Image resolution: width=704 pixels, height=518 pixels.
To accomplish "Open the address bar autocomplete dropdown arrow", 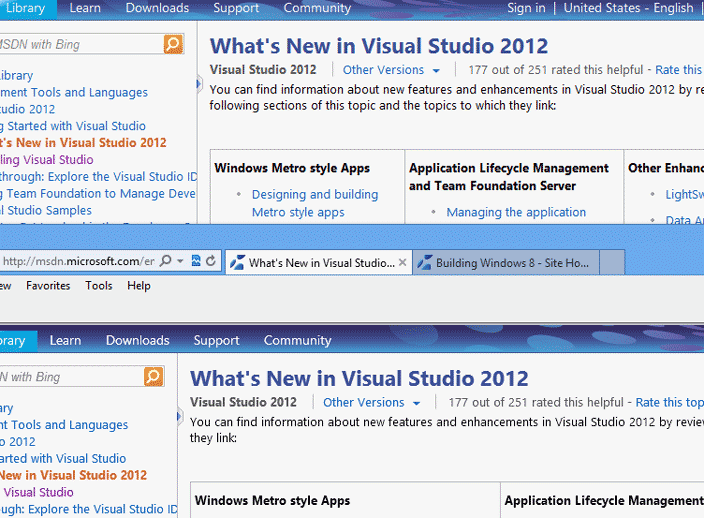I will (x=180, y=262).
